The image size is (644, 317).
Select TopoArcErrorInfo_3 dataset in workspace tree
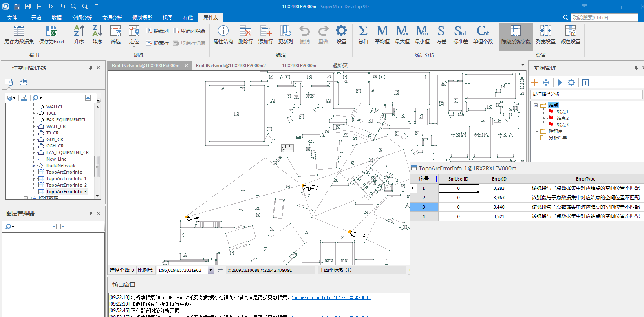point(66,192)
